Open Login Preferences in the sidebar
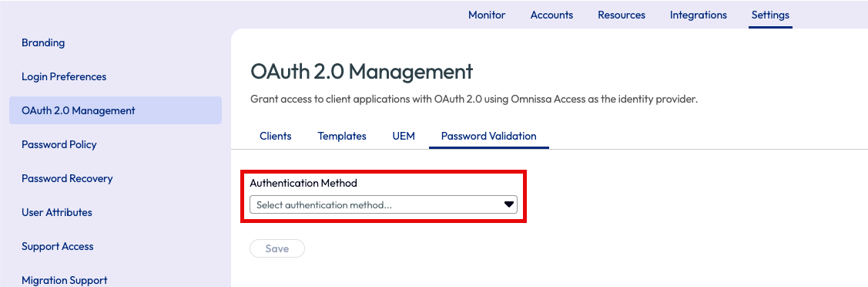The width and height of the screenshot is (868, 287). click(x=64, y=76)
